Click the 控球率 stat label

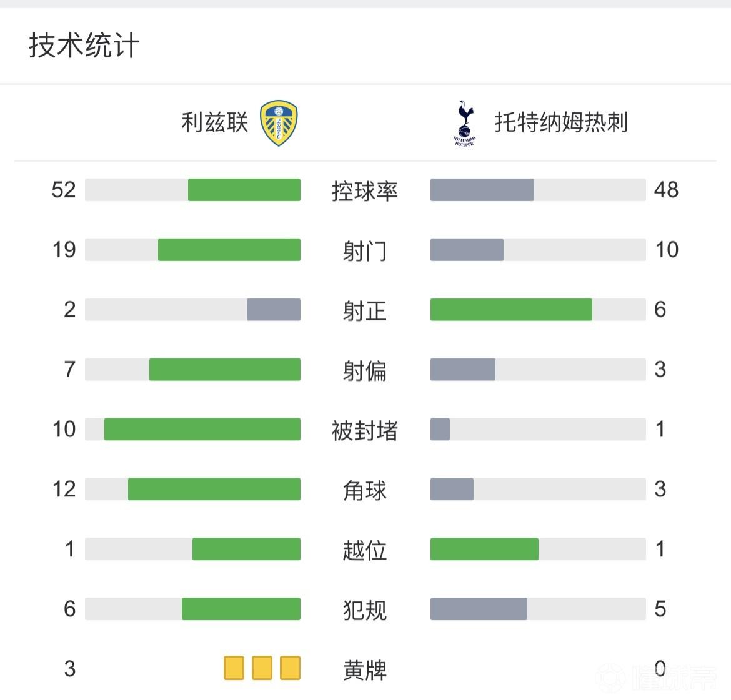pos(365,190)
